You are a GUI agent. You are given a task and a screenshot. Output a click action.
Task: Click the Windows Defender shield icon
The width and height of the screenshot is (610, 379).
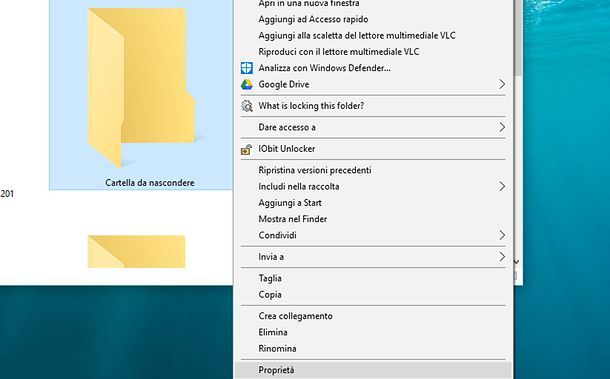pyautogui.click(x=247, y=68)
